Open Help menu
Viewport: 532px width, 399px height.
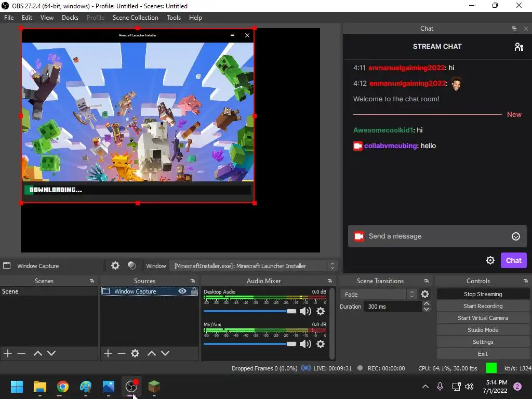(195, 18)
